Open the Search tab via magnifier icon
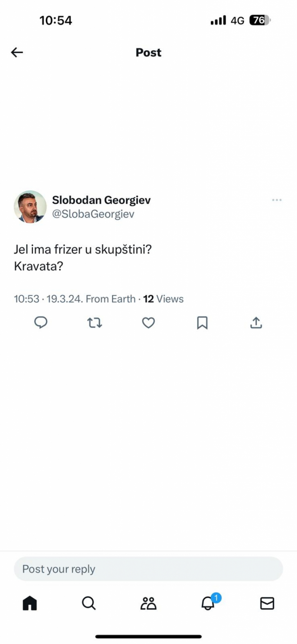The width and height of the screenshot is (297, 644). point(89,603)
